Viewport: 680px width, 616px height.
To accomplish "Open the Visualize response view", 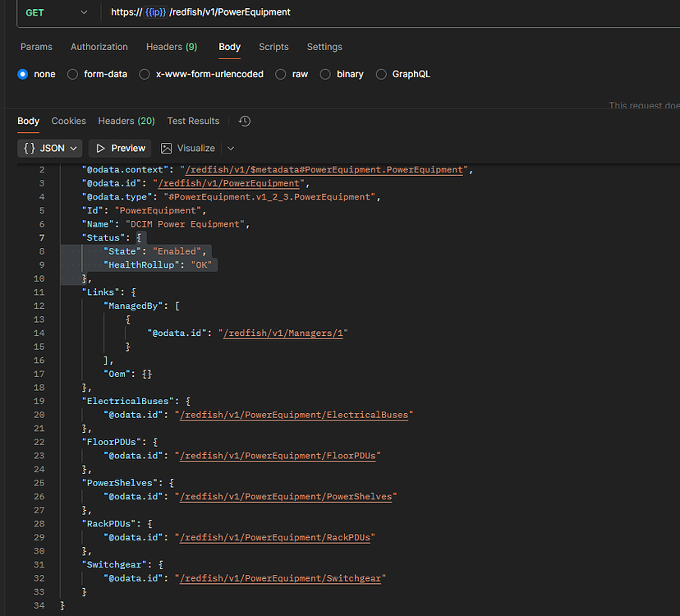I will [x=188, y=148].
